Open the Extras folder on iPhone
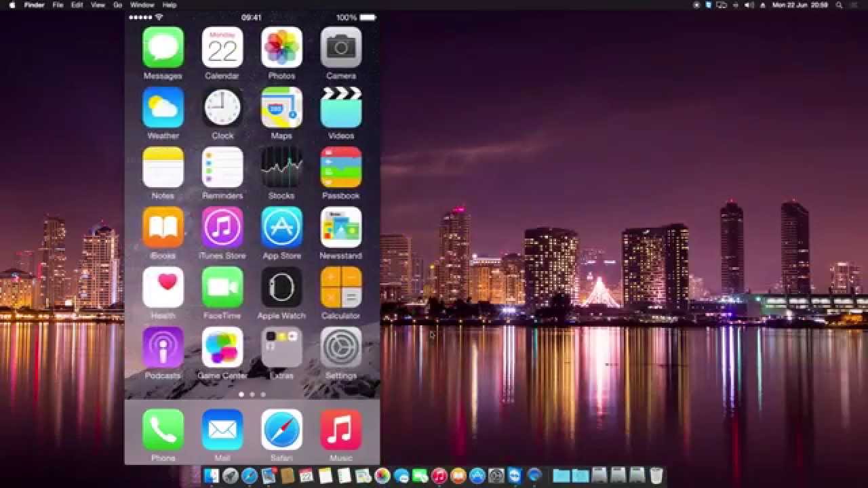Viewport: 868px width, 488px height. [x=281, y=347]
